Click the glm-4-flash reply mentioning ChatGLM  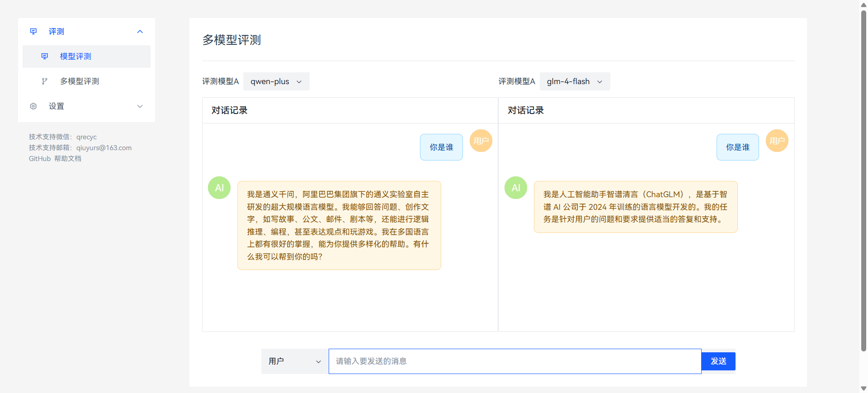pos(636,207)
